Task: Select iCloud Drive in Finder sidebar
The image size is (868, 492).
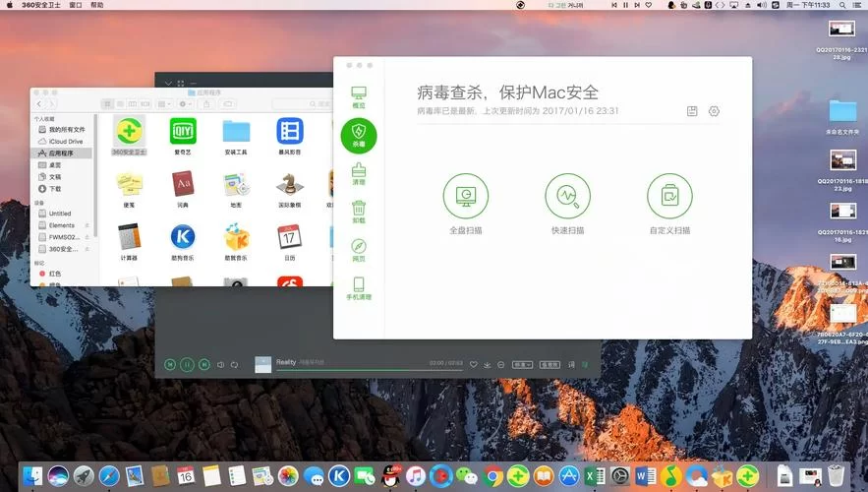Action: (62, 142)
